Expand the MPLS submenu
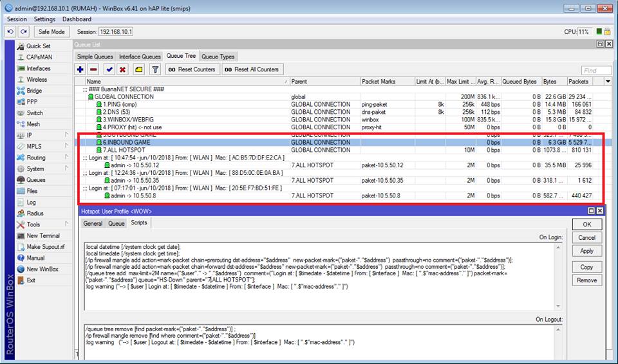The image size is (618, 364). [x=43, y=146]
